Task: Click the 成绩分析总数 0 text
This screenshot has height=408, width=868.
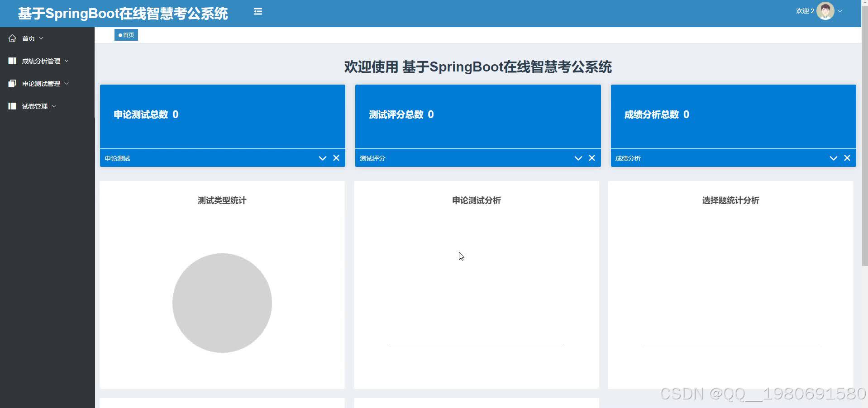Action: [x=657, y=114]
